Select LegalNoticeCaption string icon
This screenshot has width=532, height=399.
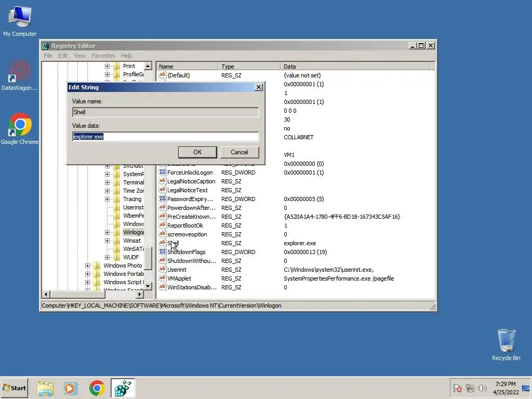[x=163, y=181]
